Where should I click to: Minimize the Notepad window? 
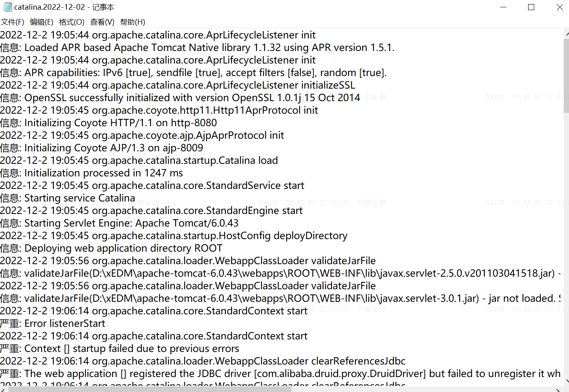point(503,7)
